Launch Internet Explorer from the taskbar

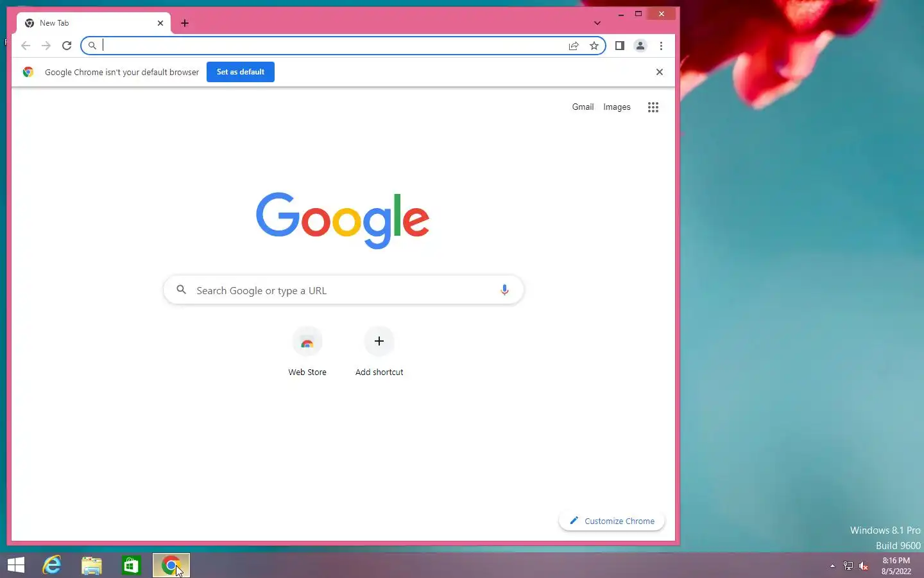pos(52,565)
